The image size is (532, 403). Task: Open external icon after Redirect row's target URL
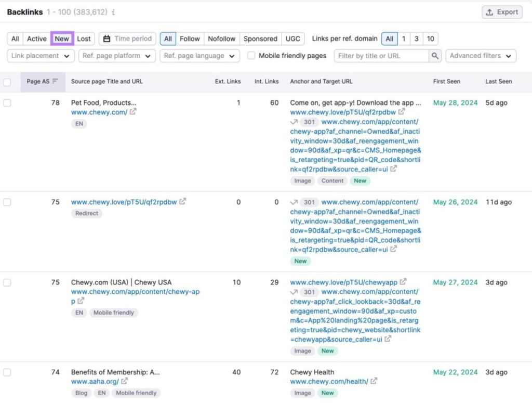(x=393, y=249)
